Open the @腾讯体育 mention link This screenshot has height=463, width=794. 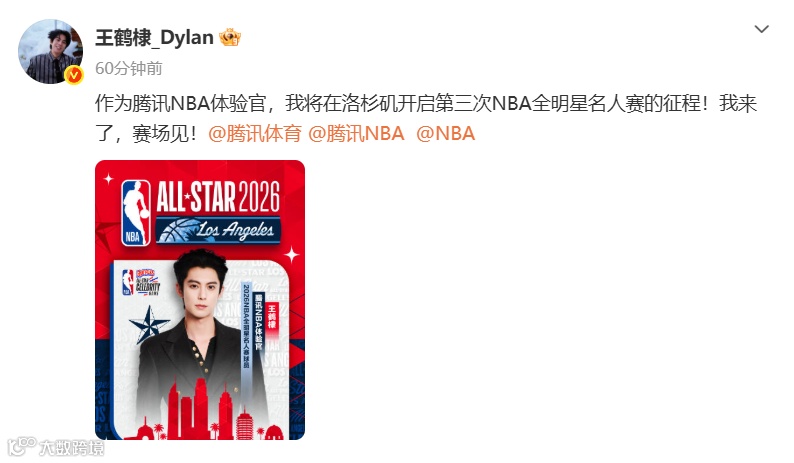pos(255,134)
